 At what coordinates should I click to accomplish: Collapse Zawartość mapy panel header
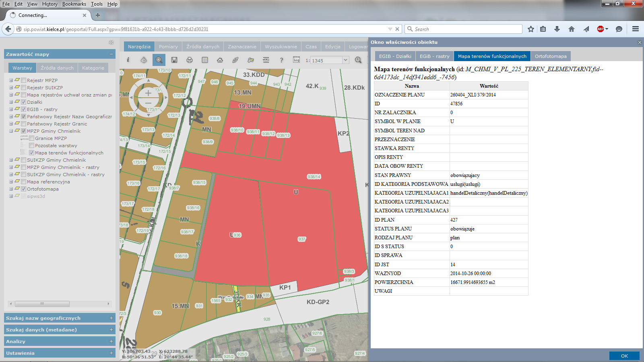60,54
